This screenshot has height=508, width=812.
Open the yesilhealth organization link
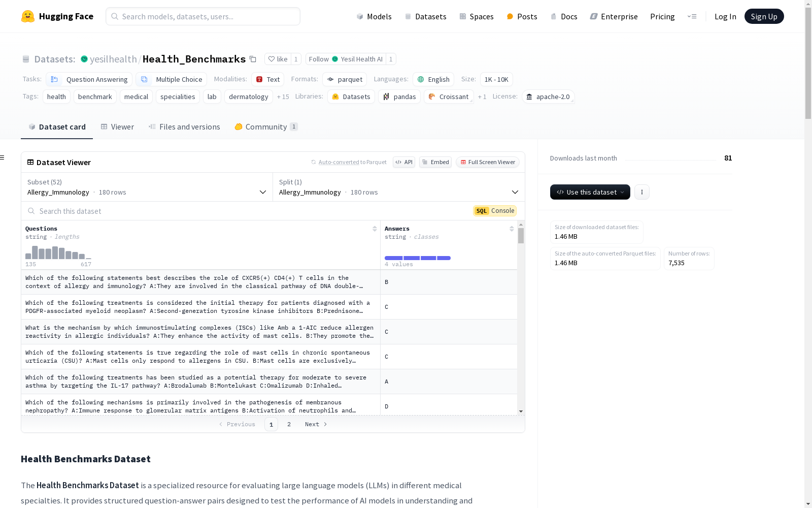point(113,59)
